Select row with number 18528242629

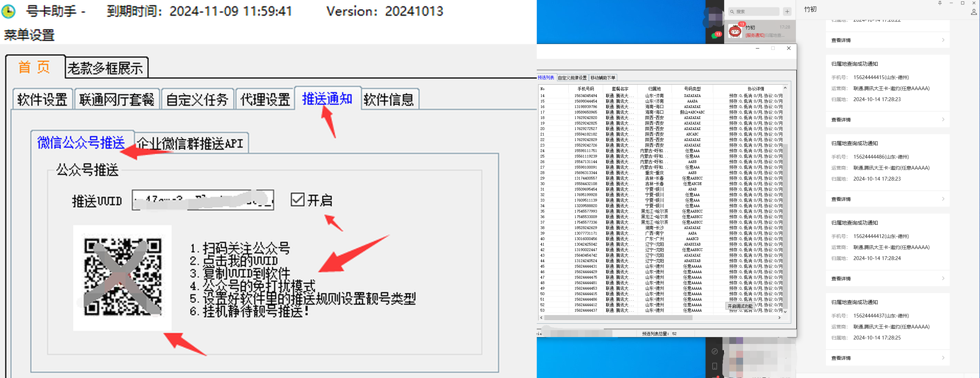point(661,228)
